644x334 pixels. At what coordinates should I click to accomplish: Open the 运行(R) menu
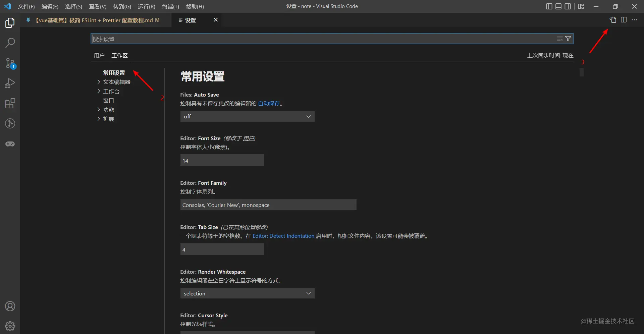point(147,6)
